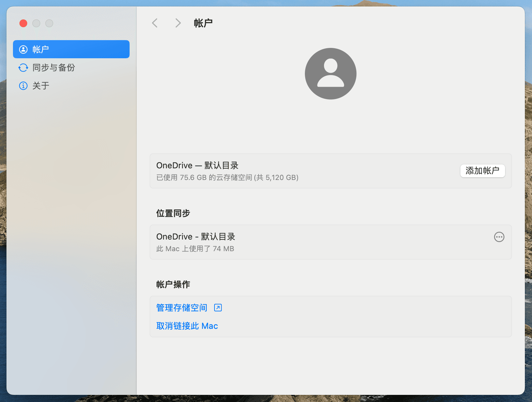The height and width of the screenshot is (402, 532).
Task: Click the sync arrows icon in sidebar
Action: click(x=23, y=68)
